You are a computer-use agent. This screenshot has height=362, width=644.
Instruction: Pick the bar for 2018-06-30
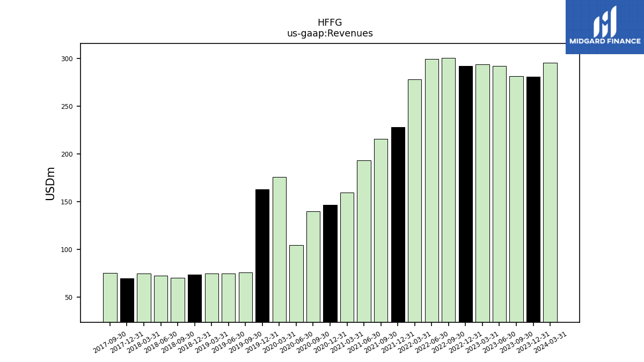pyautogui.click(x=161, y=299)
